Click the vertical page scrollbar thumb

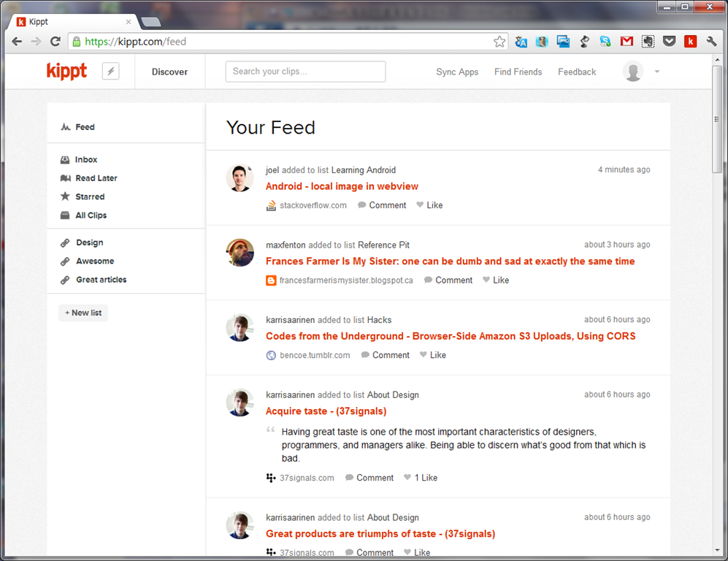(x=718, y=139)
